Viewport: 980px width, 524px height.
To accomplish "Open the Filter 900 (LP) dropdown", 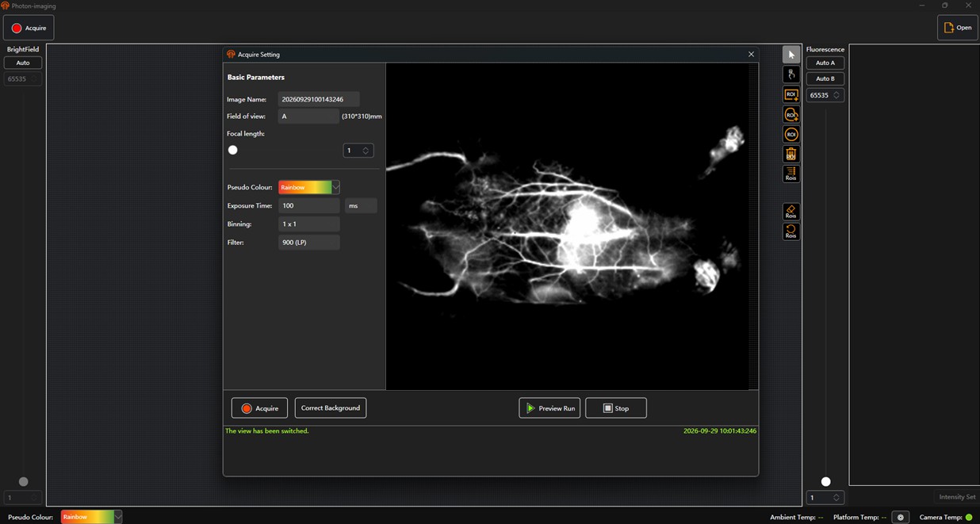I will point(308,242).
